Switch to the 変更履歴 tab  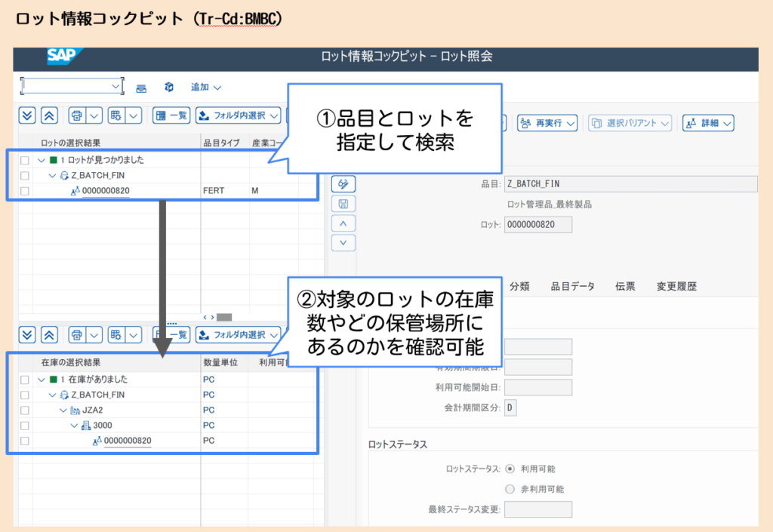pos(676,286)
